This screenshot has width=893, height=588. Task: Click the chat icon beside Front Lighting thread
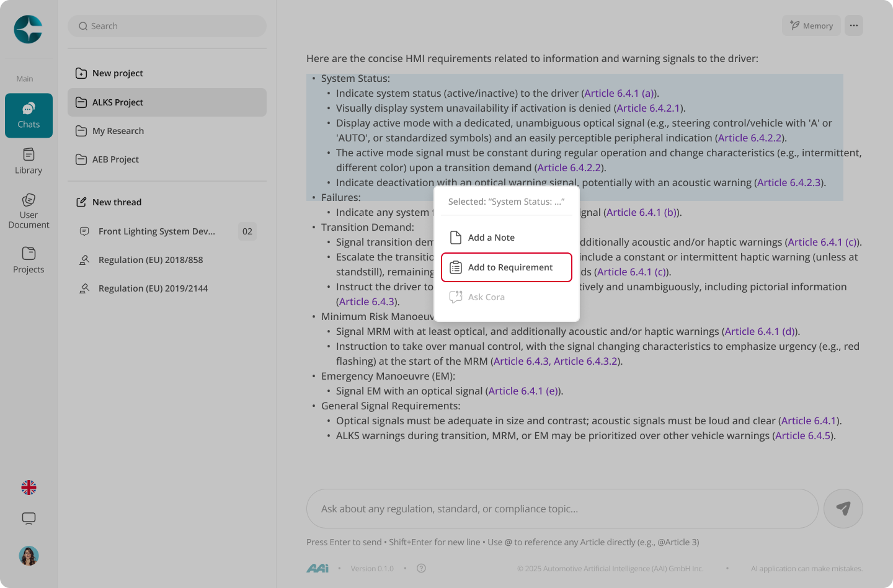84,231
